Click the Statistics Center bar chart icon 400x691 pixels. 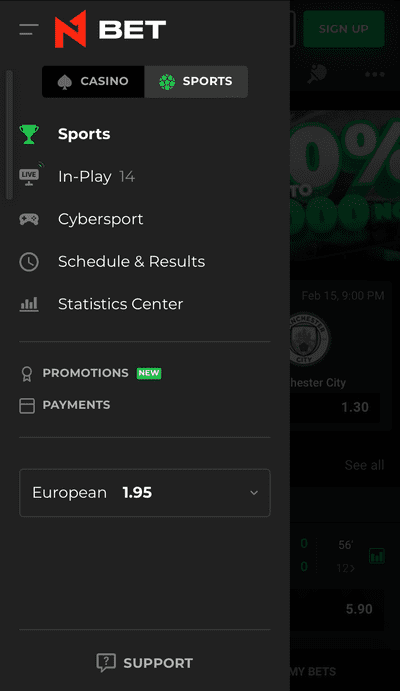[29, 304]
